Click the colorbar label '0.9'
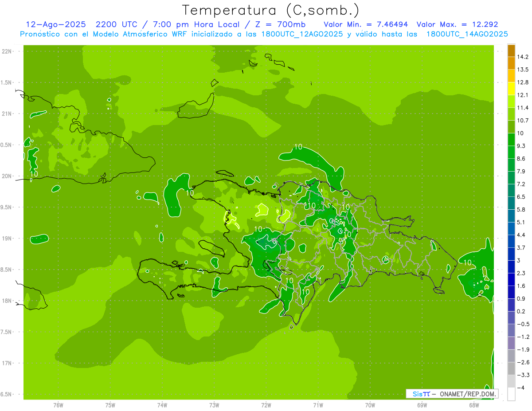 (x=521, y=298)
